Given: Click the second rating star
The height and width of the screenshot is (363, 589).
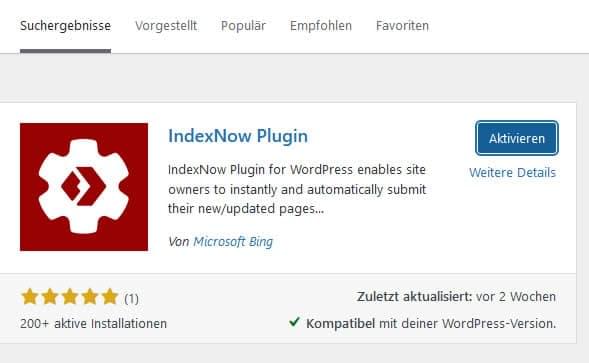Looking at the screenshot, I should click(x=50, y=297).
